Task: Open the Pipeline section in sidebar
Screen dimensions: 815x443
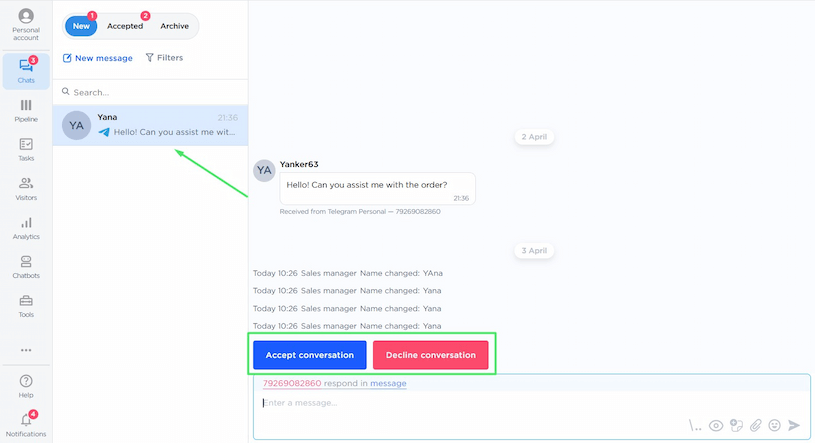Action: click(x=26, y=110)
